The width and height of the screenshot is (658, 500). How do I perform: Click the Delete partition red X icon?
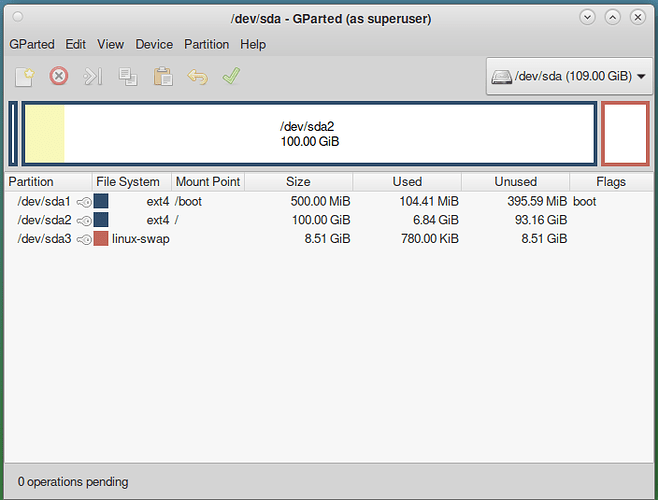59,76
